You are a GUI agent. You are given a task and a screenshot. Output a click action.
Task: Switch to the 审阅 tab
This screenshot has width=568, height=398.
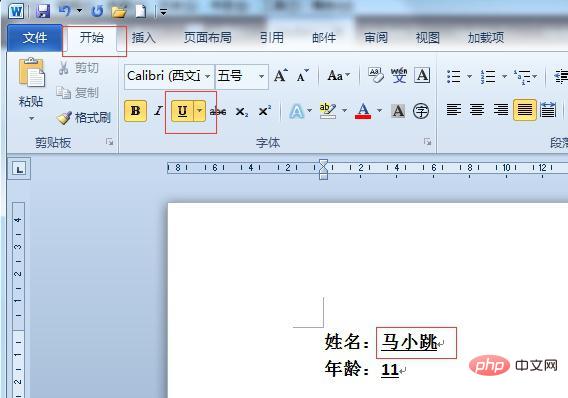(376, 38)
